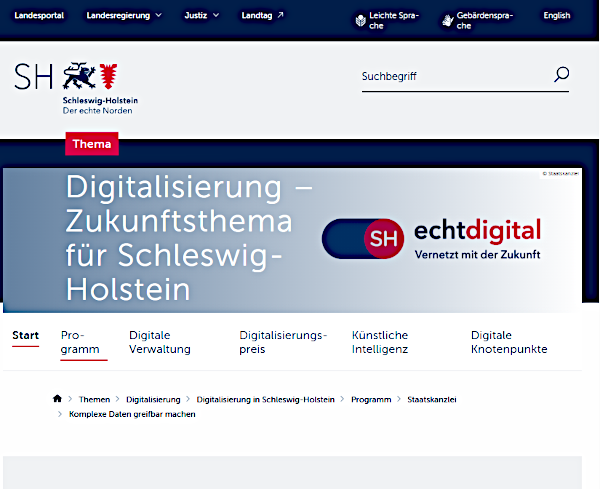The image size is (600, 489).
Task: Select the Digitale Verwaltung tab
Action: click(160, 342)
